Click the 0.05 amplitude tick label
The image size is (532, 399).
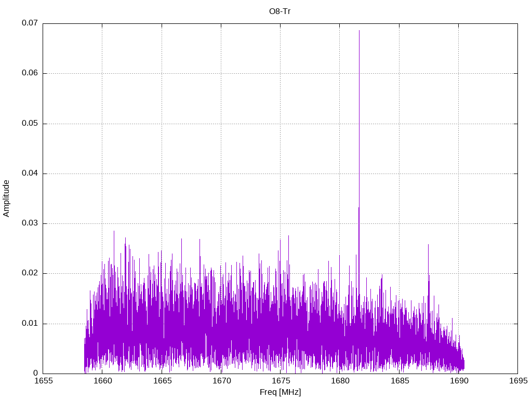[x=30, y=124]
